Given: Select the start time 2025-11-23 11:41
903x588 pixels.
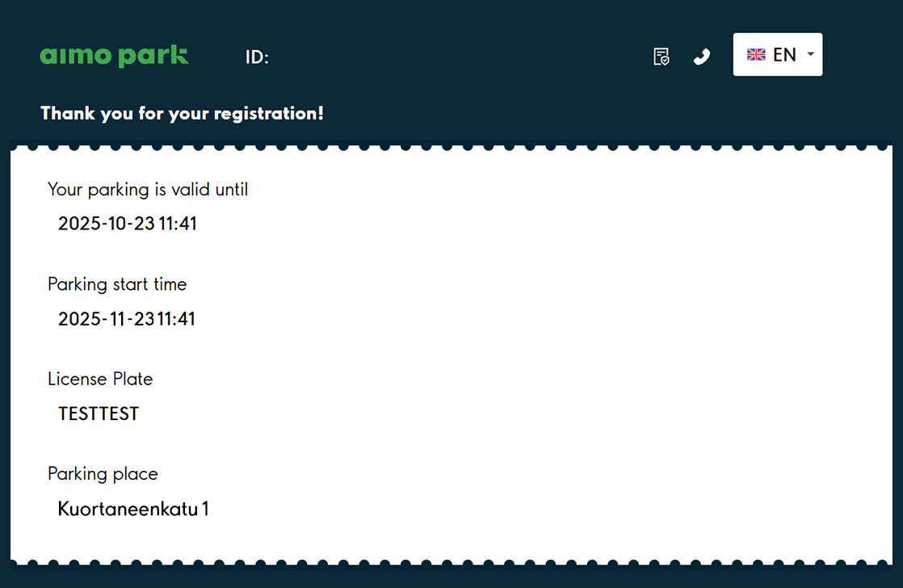Looking at the screenshot, I should click(127, 319).
